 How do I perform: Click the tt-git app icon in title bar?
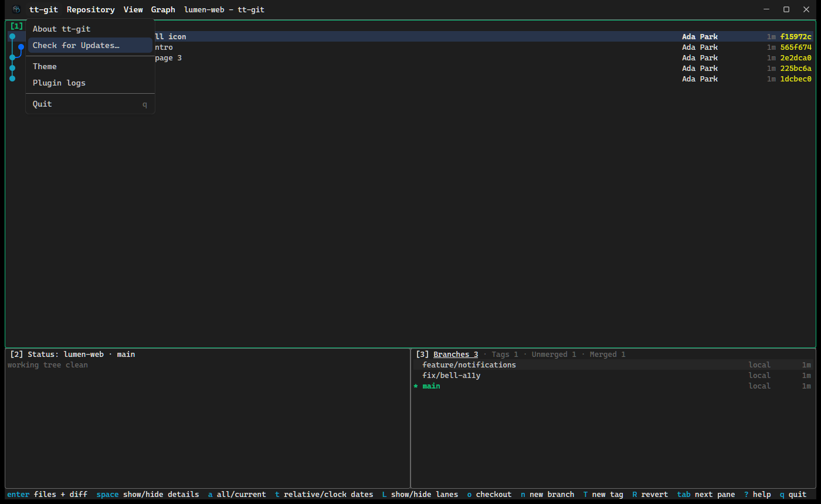(x=16, y=9)
